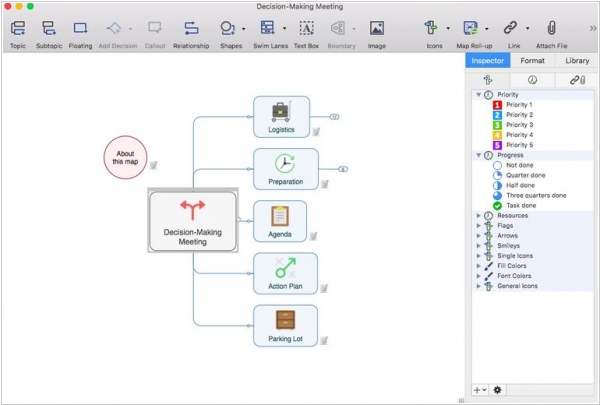Open the Shapes dropdown arrow
The width and height of the screenshot is (600, 405).
(x=243, y=29)
